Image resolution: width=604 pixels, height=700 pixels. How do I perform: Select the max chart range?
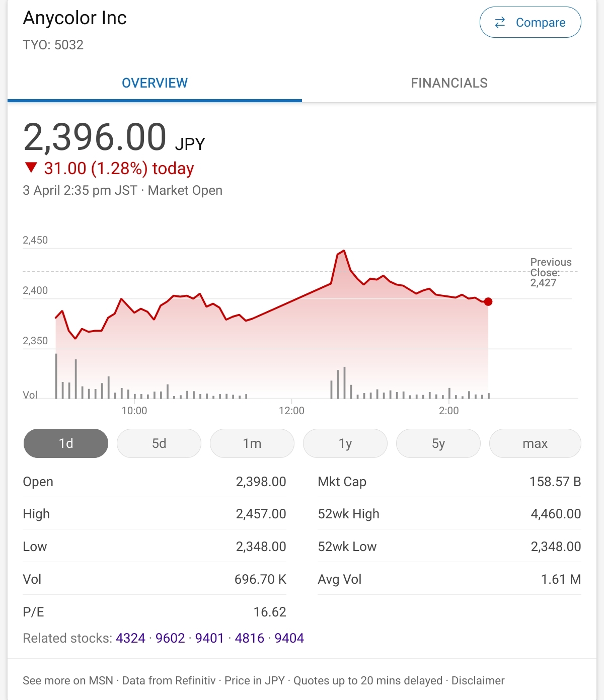535,443
